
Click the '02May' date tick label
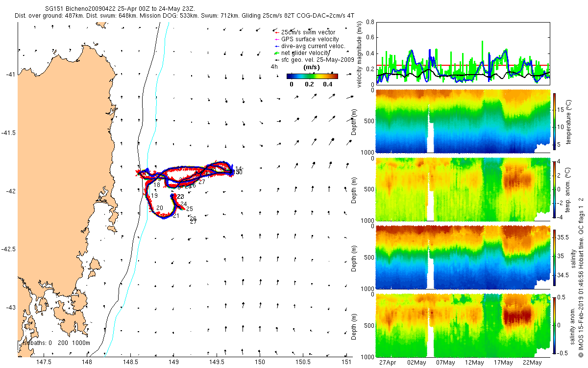[x=416, y=363]
